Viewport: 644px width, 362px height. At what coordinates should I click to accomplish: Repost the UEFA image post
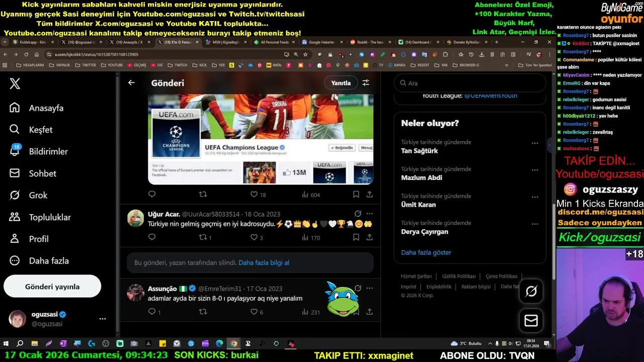pyautogui.click(x=203, y=194)
